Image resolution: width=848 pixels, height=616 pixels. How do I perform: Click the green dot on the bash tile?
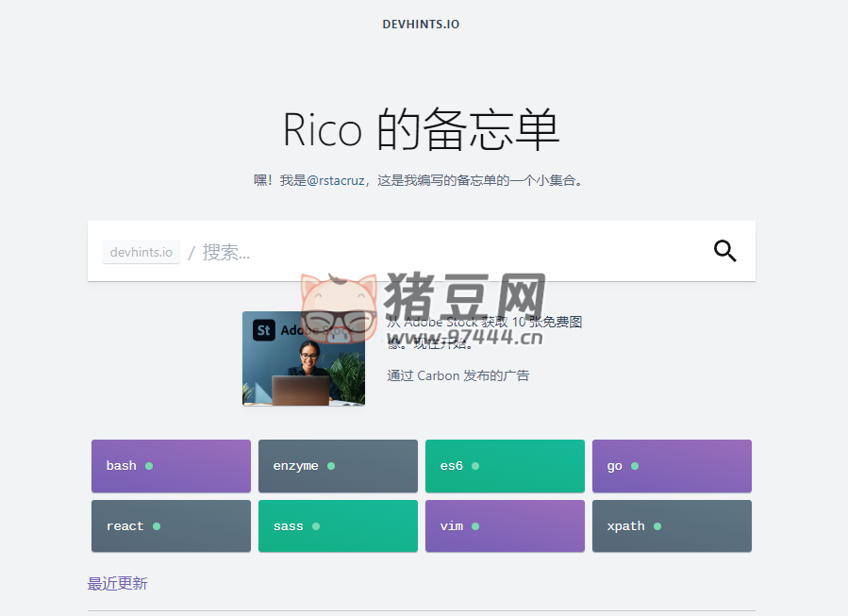(x=150, y=465)
